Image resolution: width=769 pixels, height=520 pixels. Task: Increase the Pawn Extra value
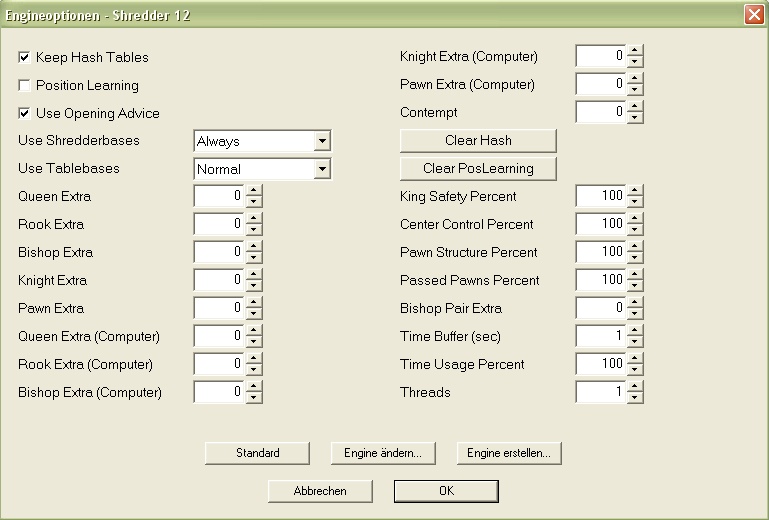(254, 303)
